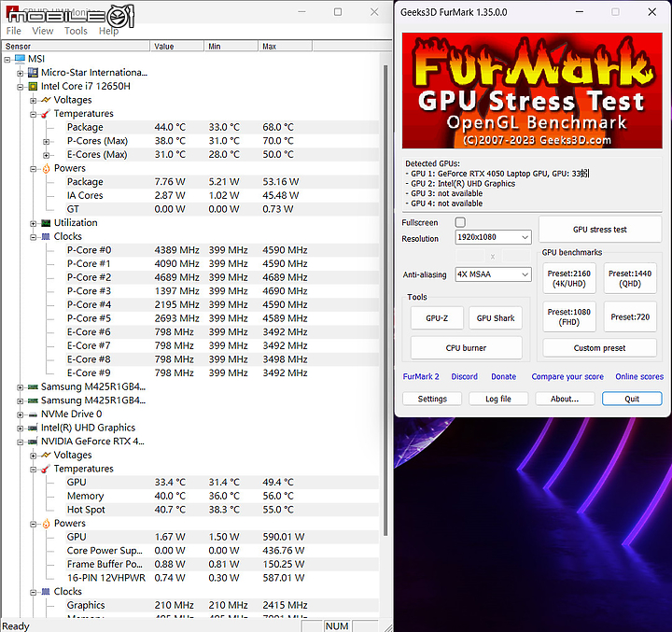This screenshot has height=632, width=672.
Task: Expand the E-Cores (Max) temperature row
Action: (x=47, y=155)
